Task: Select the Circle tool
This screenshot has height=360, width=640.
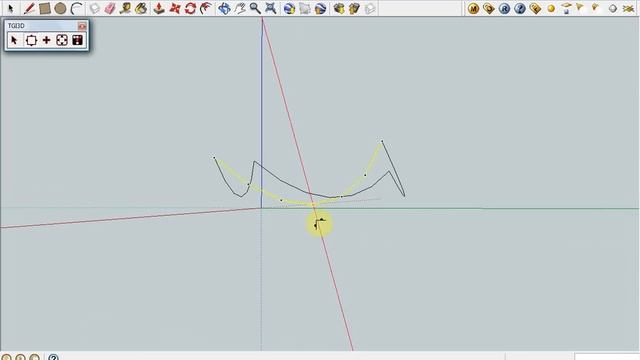Action: [x=60, y=8]
